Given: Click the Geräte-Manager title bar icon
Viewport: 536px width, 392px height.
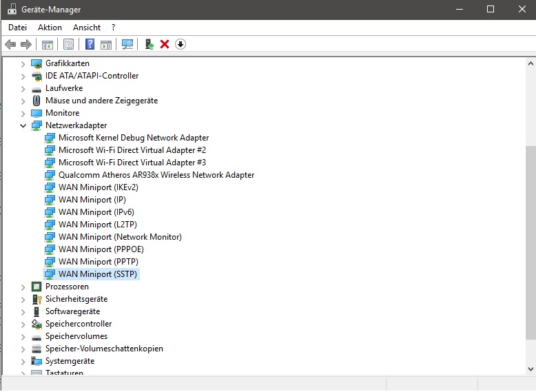Looking at the screenshot, I should coord(12,9).
